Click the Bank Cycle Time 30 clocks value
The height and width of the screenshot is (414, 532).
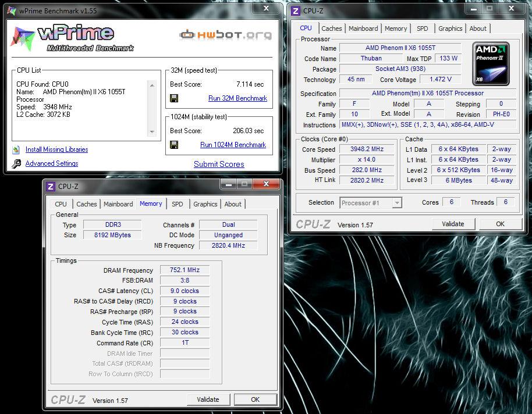185,332
